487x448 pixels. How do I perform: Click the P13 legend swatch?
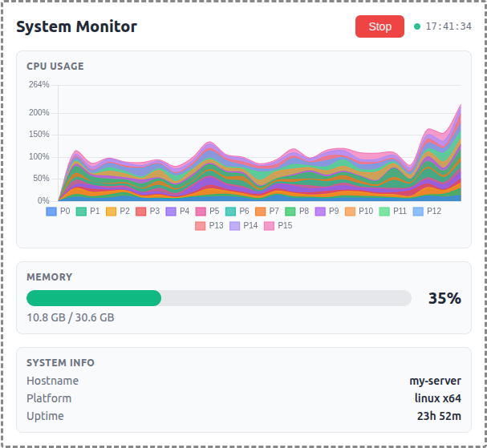[201, 226]
